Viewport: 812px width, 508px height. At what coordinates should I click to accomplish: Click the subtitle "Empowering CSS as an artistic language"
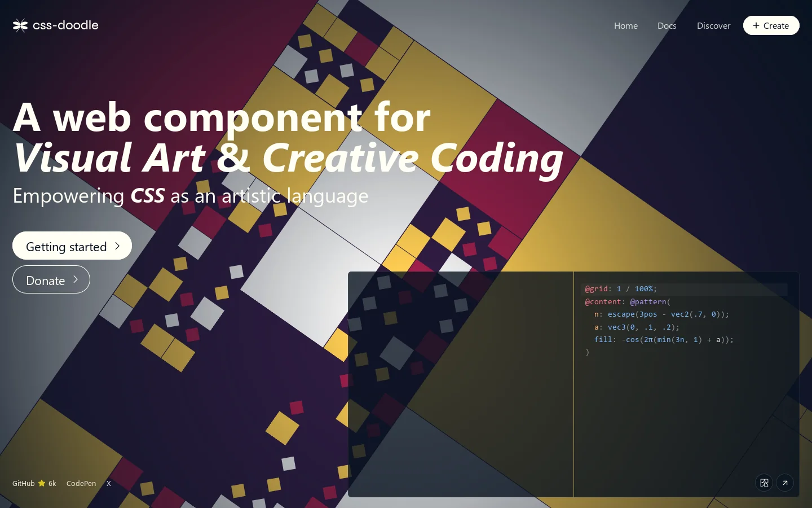[x=190, y=196]
